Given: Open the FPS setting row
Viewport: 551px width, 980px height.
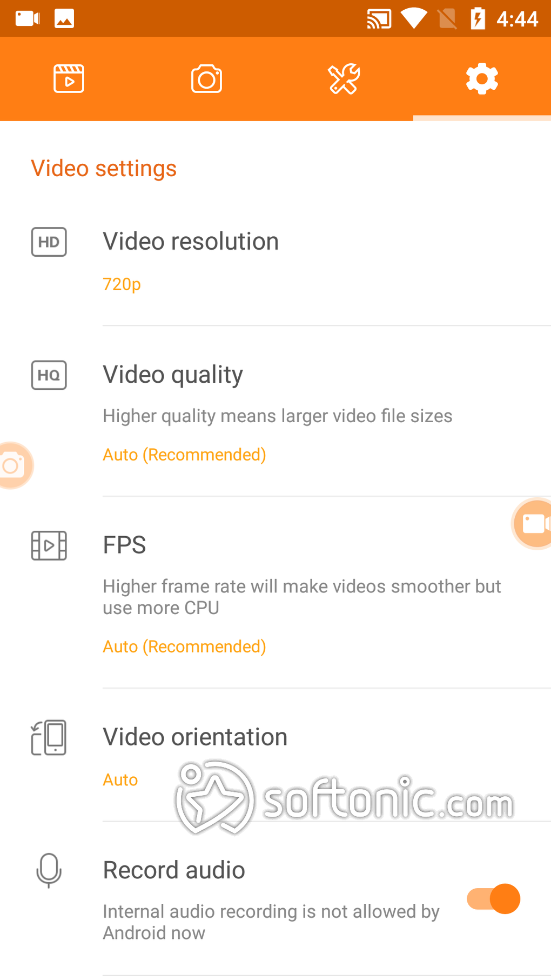Looking at the screenshot, I should (x=124, y=545).
